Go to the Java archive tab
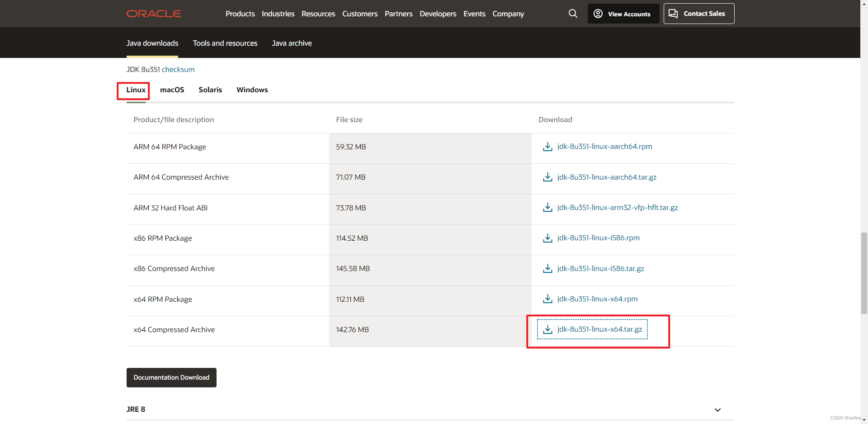The height and width of the screenshot is (424, 868). click(x=292, y=43)
